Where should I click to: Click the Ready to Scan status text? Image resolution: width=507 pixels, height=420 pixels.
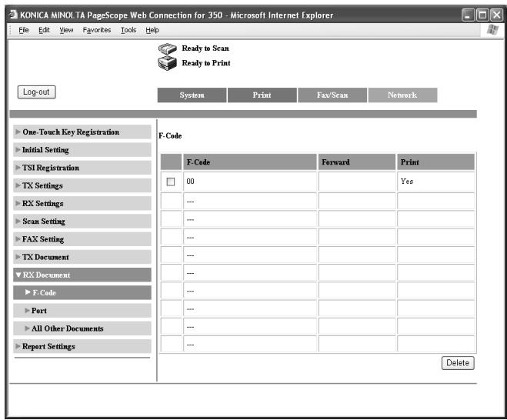[205, 48]
